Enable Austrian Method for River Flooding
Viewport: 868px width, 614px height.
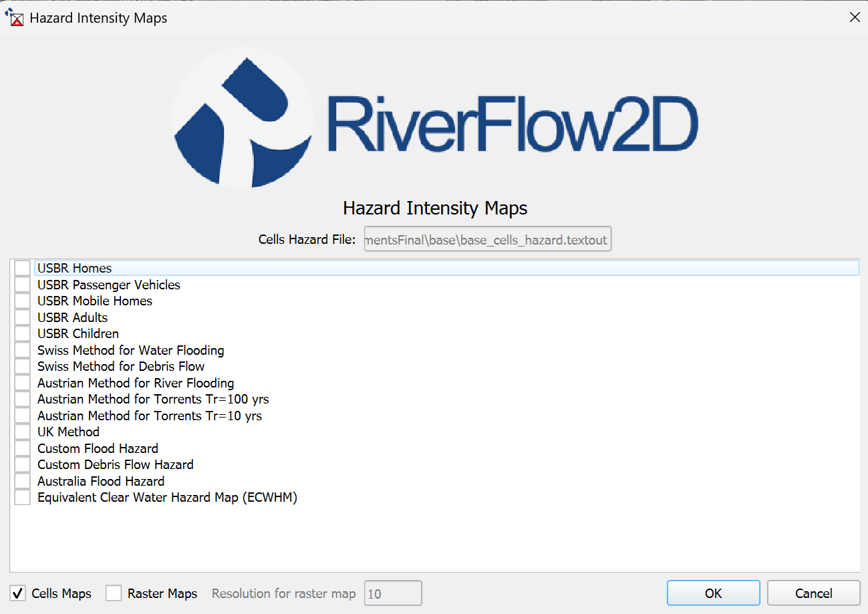pyautogui.click(x=23, y=383)
